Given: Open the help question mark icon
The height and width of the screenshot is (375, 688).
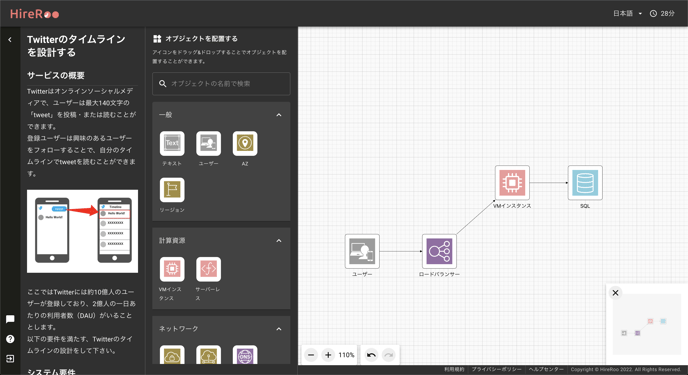Looking at the screenshot, I should (x=10, y=339).
